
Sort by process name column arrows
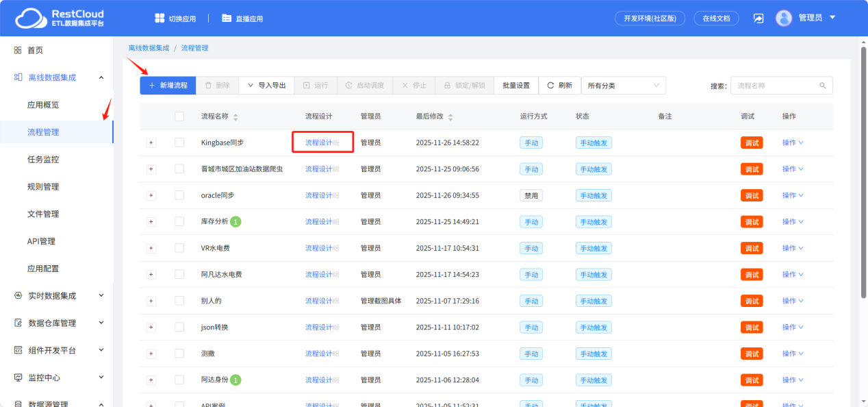(235, 117)
